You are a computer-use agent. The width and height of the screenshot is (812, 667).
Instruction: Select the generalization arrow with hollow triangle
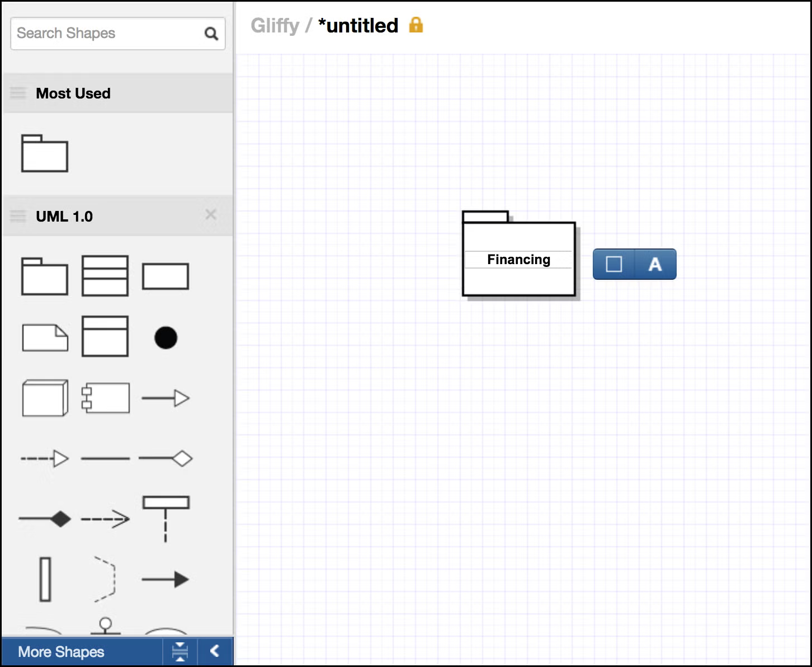(x=166, y=398)
